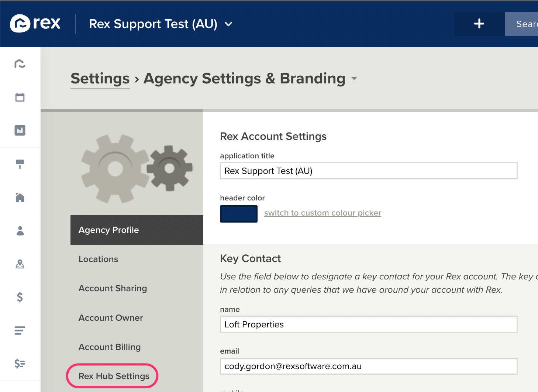Expand Agency Settings & Branding dropdown arrow
The width and height of the screenshot is (538, 392).
coord(354,78)
